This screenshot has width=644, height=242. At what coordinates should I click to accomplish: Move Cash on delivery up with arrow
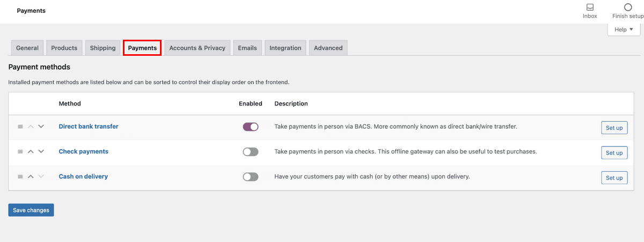(x=31, y=177)
